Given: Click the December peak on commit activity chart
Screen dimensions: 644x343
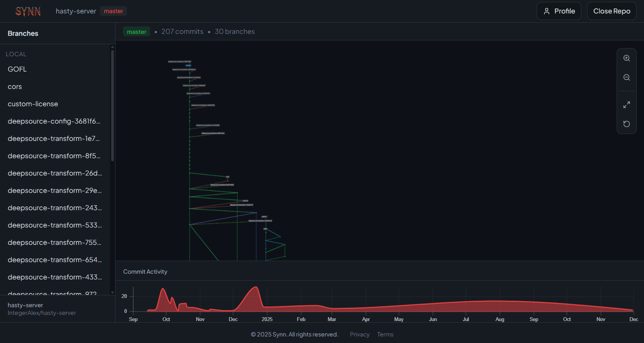Looking at the screenshot, I should (x=255, y=288).
